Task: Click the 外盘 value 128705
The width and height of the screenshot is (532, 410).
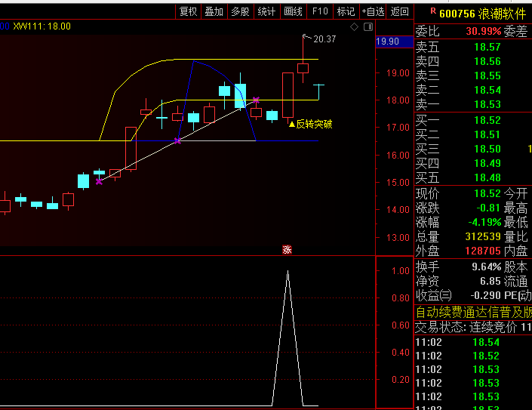Action: tap(483, 251)
